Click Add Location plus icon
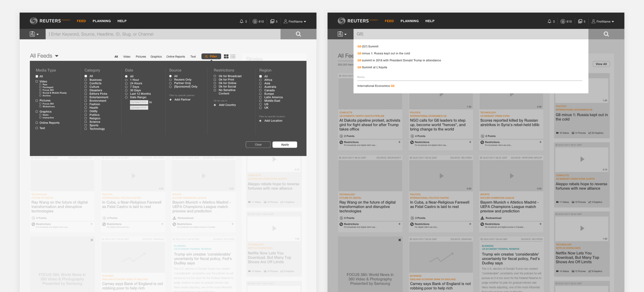Image resolution: width=644 pixels, height=292 pixels. coord(260,121)
